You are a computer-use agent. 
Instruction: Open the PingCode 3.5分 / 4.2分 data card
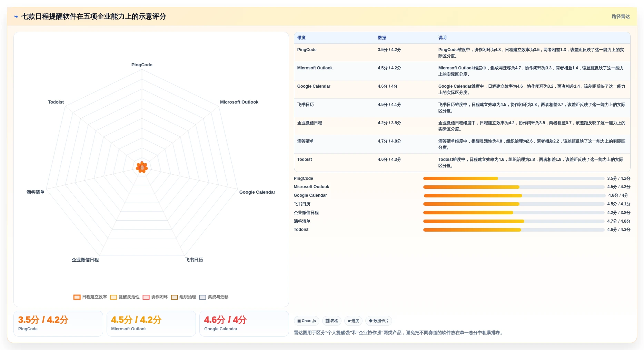(58, 323)
